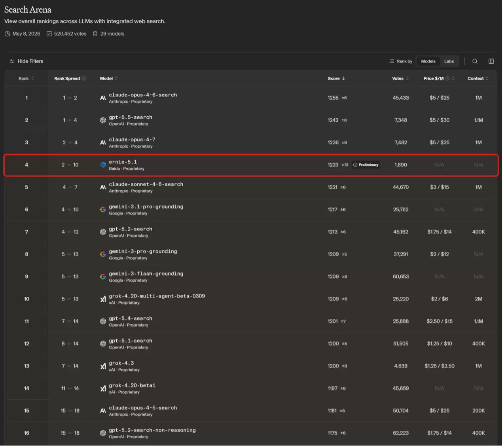Click the Google logo beside gemini-3-pro-grounding
504x447 pixels.
pyautogui.click(x=103, y=255)
